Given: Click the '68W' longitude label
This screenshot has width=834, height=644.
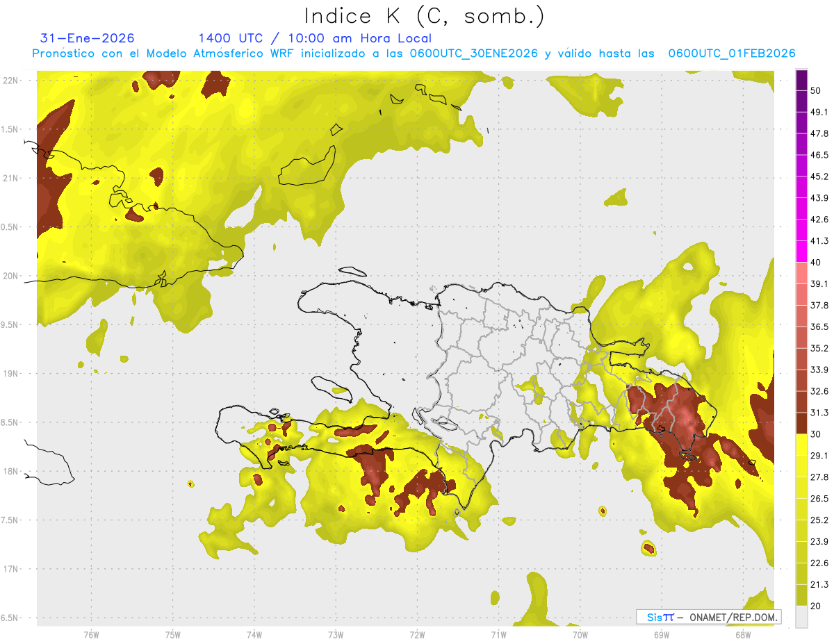Looking at the screenshot, I should (x=742, y=635).
